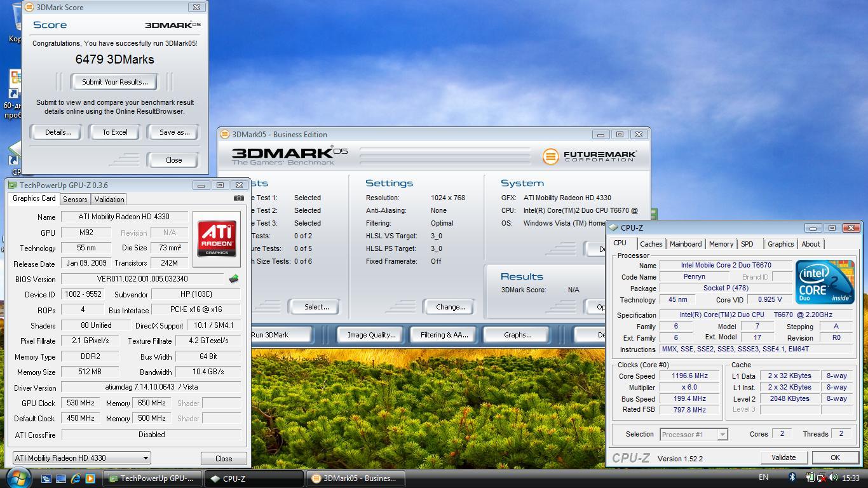Screen dimensions: 868x488
Task: Click the Core Speed 1196.6 MHz value
Action: 690,376
